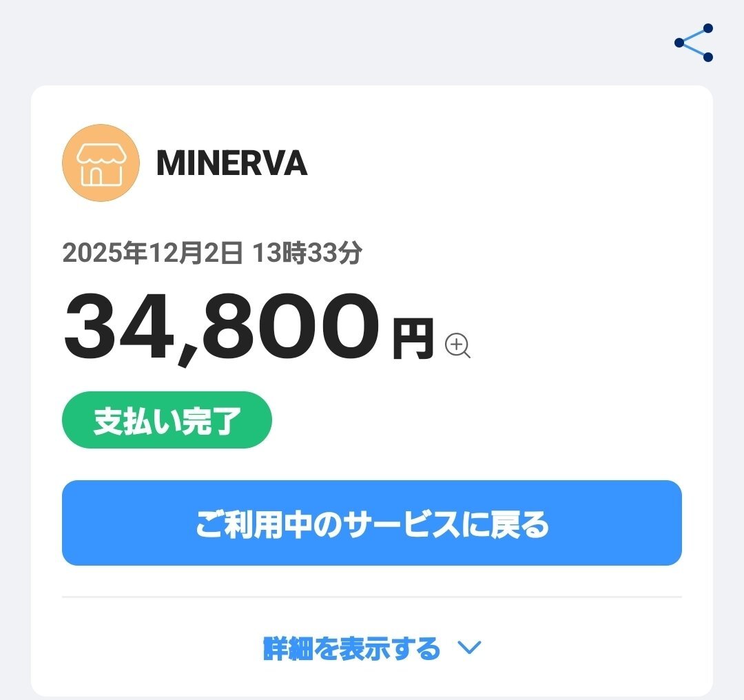Click the plus sign inside the magnifier
The height and width of the screenshot is (700, 744).
(x=456, y=344)
